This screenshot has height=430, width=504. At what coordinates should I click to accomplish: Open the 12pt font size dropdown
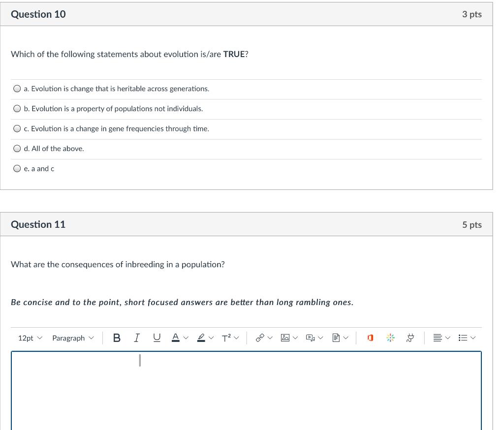[30, 338]
